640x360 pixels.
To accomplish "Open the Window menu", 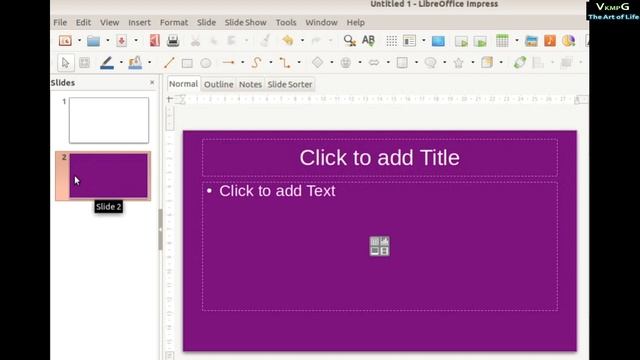I will click(321, 22).
